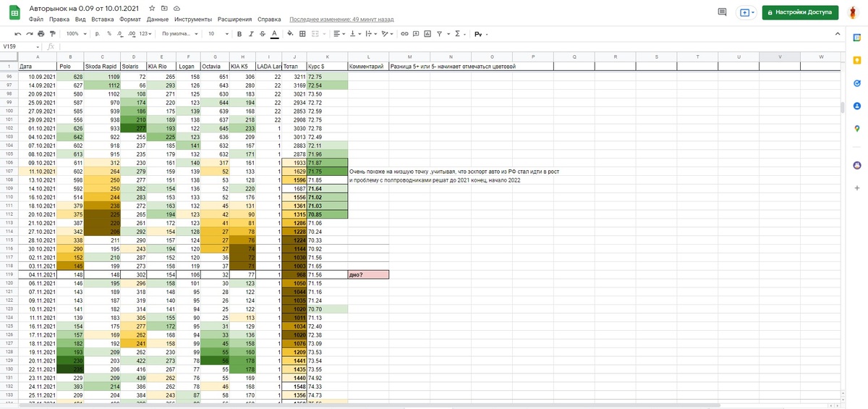868x409 pixels.
Task: Click into the formula bar
Action: pos(448,46)
